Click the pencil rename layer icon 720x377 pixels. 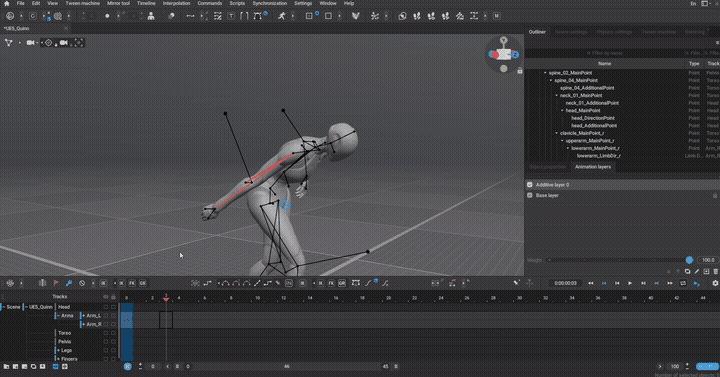697,271
